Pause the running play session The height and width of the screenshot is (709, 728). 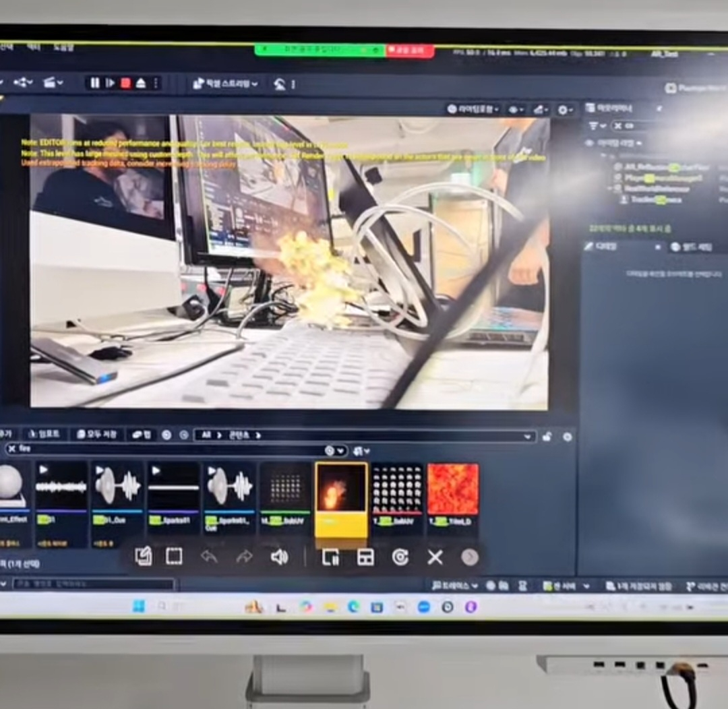[95, 83]
